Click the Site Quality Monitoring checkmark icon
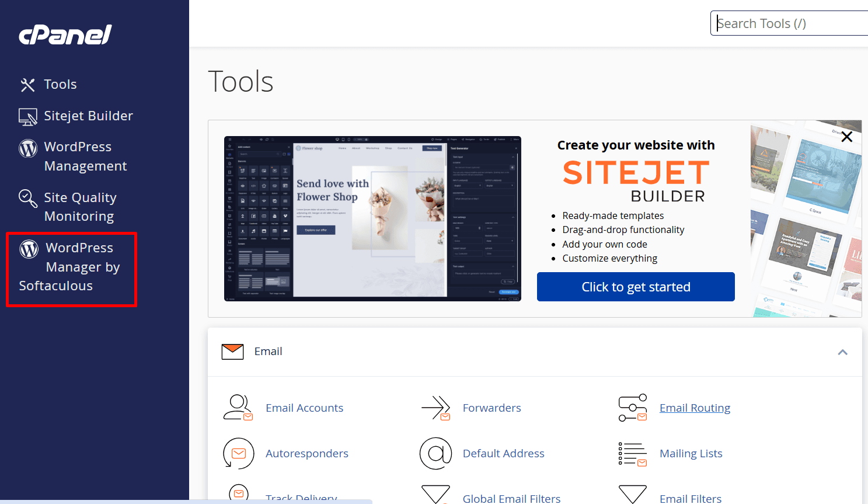 [27, 199]
